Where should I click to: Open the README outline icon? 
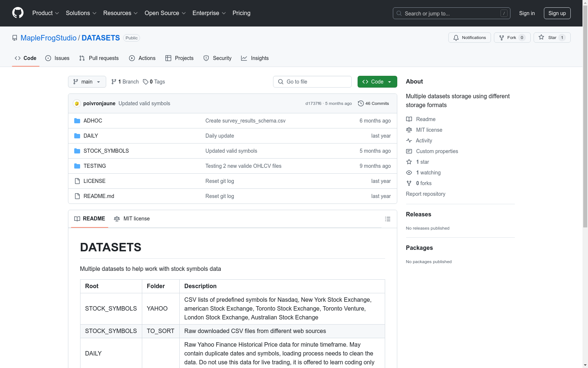click(388, 219)
